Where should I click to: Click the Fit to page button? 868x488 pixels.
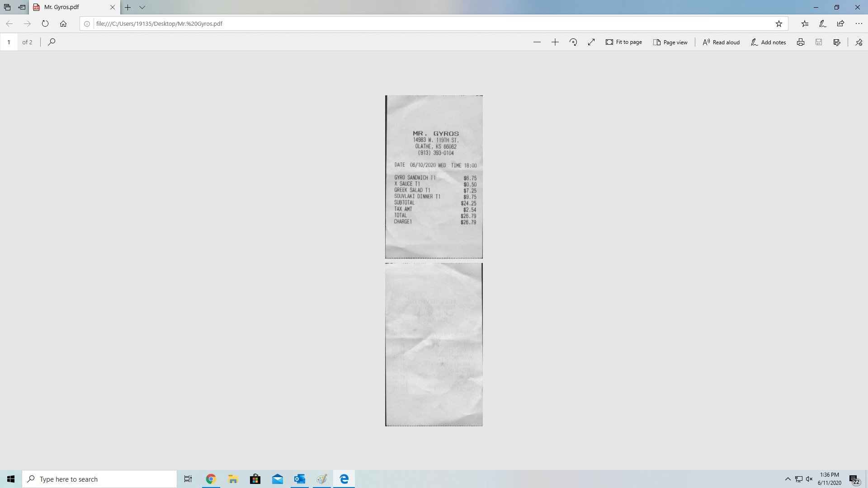624,42
